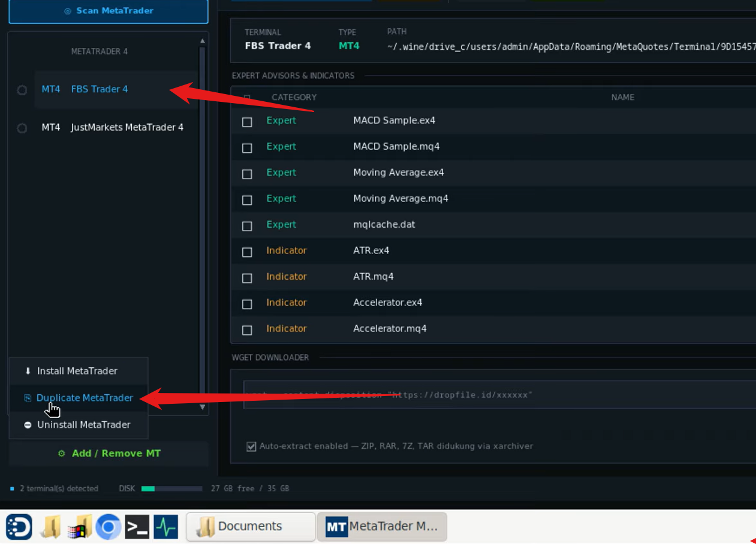
Task: Check the MACD Sample.mq4 checkbox
Action: [247, 148]
